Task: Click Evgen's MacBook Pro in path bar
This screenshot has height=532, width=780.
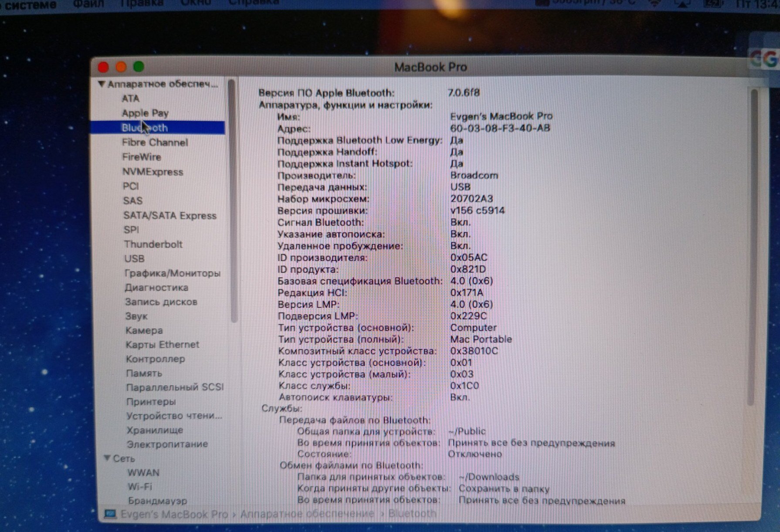Action: click(x=174, y=514)
